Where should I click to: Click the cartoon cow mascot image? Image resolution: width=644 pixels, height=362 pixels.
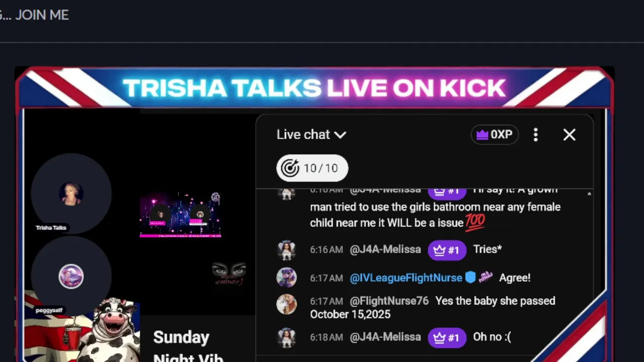pyautogui.click(x=108, y=329)
